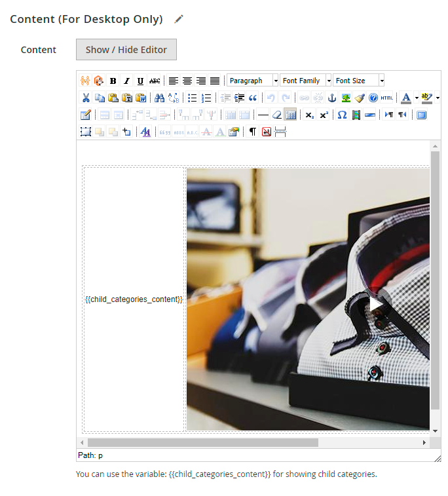
Task: Insert special character with omega icon
Action: (x=341, y=115)
